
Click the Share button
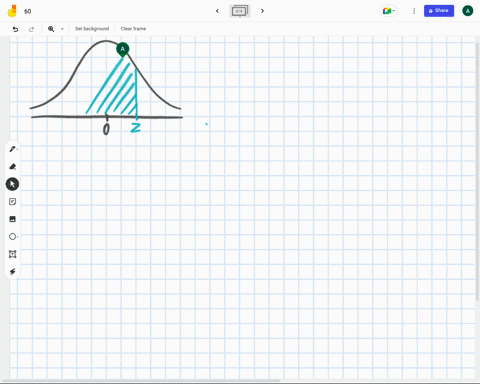click(439, 11)
